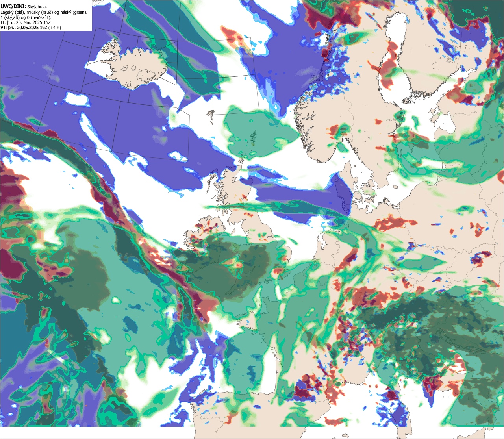Click the 'Lágský (blá), miðský (rauð)' legend line
This screenshot has width=504, height=439.
44,12
